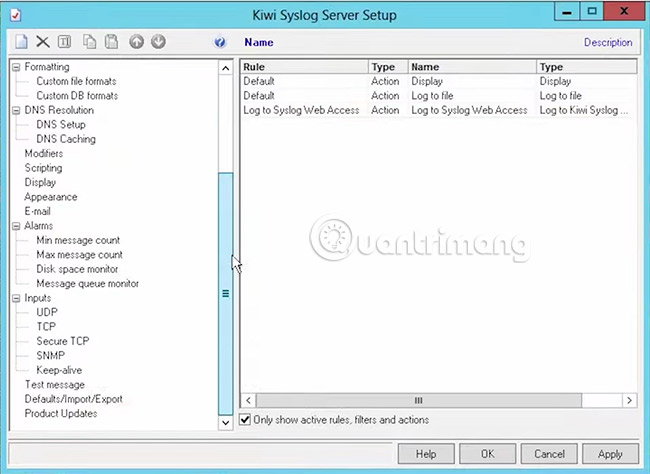The image size is (650, 474).
Task: Click the rules list horizontal scrollbar thumb
Action: [419, 400]
